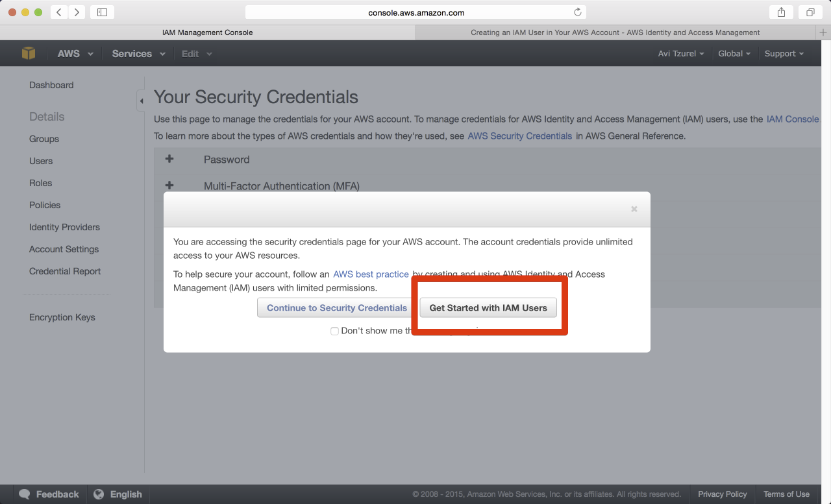This screenshot has height=504, width=831.
Task: Click Safari's forward arrow button
Action: tap(77, 12)
